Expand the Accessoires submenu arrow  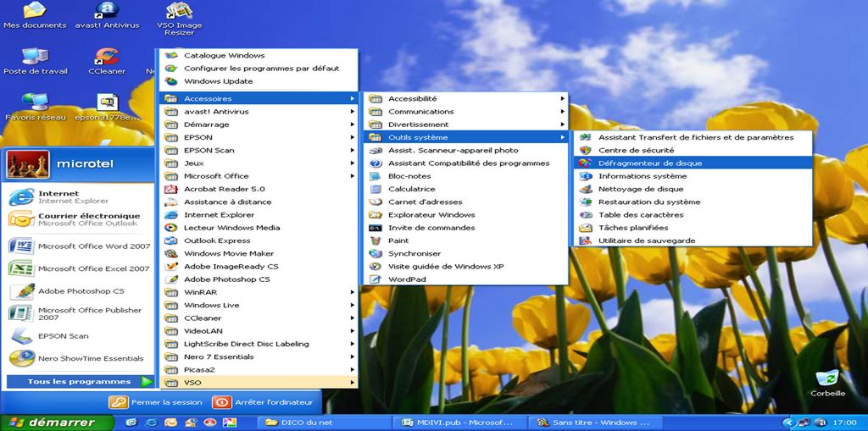(352, 98)
